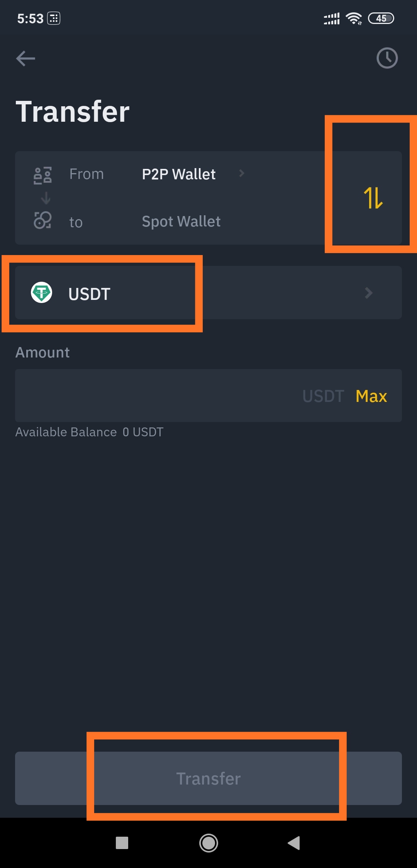Image resolution: width=417 pixels, height=868 pixels.
Task: Open the P2P Wallet source selector
Action: (x=179, y=174)
